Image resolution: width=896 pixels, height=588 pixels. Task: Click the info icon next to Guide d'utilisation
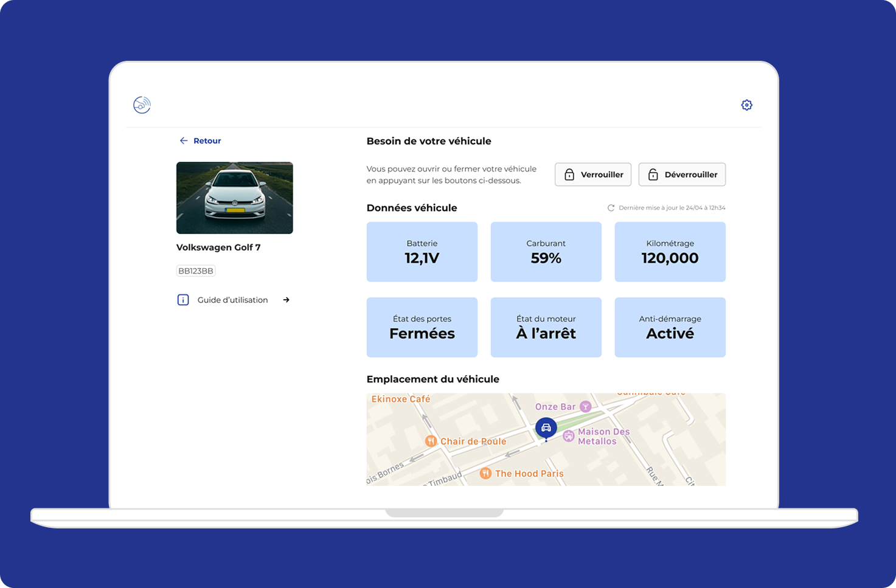(x=183, y=300)
